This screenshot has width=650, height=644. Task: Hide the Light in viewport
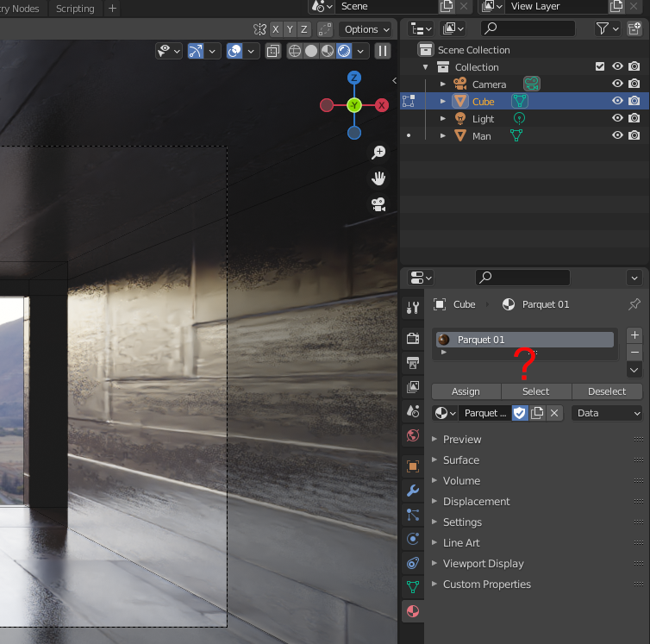tap(617, 118)
